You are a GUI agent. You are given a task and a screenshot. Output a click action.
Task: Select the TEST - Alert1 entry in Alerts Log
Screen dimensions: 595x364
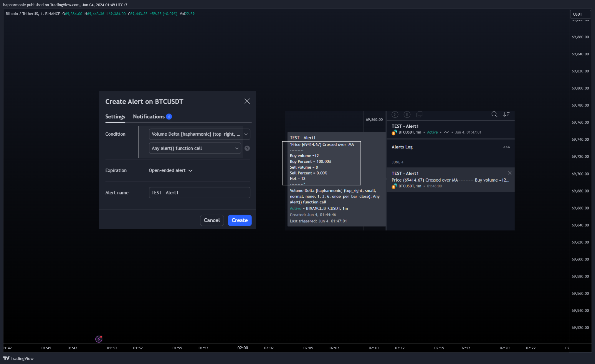450,180
